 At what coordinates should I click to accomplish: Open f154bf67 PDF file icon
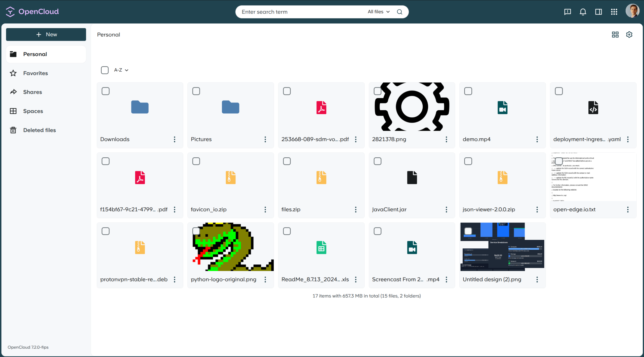pyautogui.click(x=140, y=177)
